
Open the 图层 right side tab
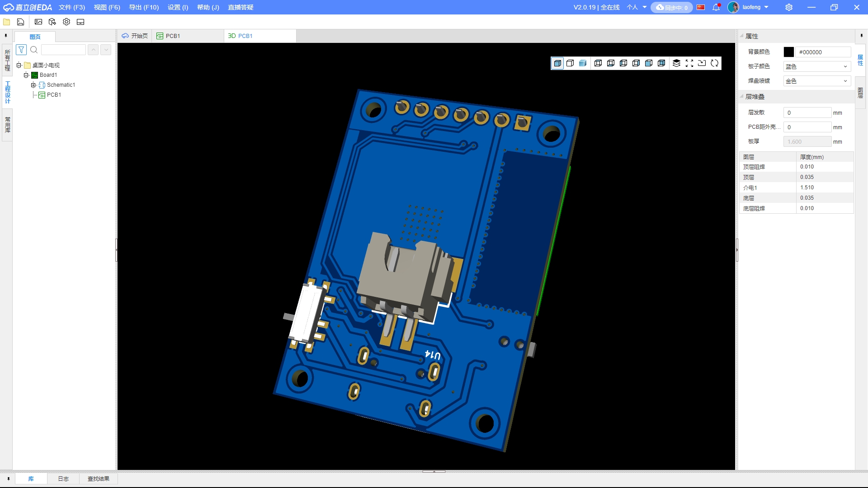[x=860, y=93]
